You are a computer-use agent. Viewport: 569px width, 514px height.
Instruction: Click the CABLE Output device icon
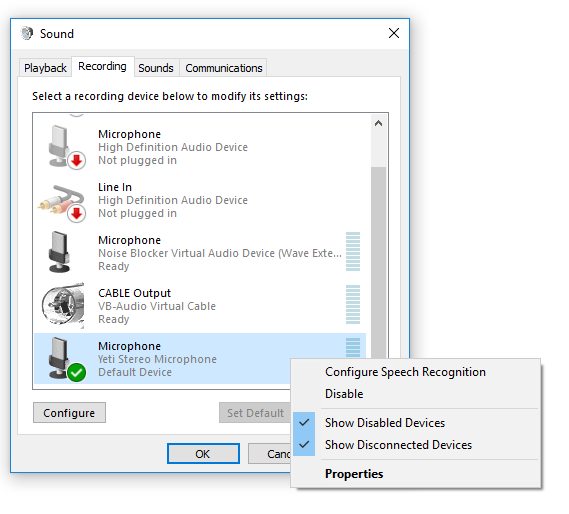62,306
